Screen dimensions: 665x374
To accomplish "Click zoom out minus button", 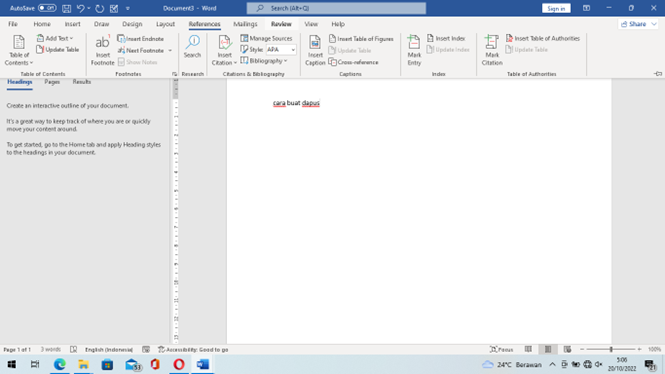I will (582, 349).
